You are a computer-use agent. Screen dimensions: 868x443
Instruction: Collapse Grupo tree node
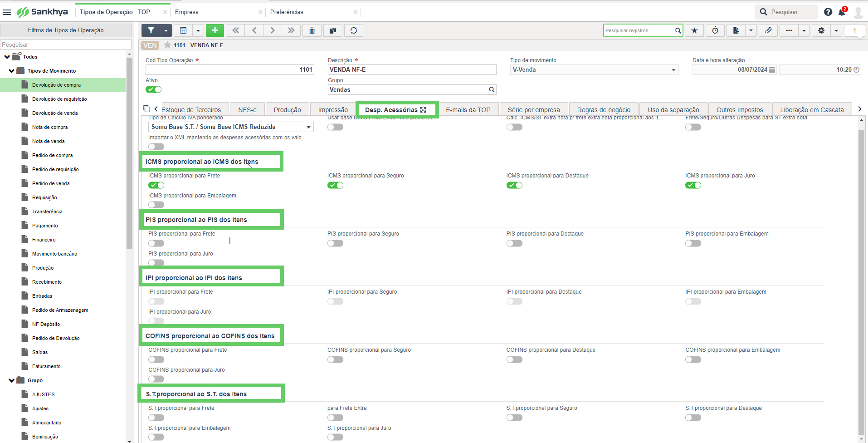click(11, 380)
